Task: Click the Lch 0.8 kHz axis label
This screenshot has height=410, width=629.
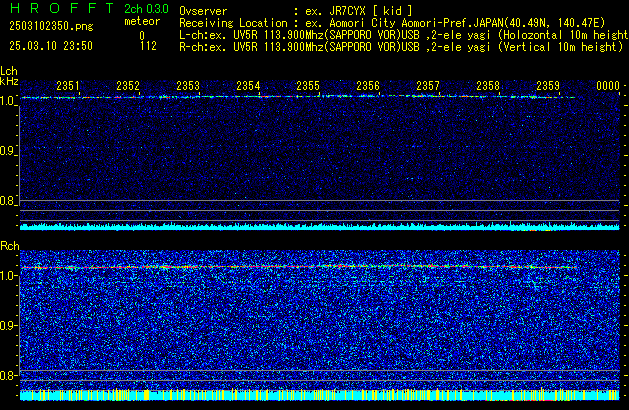Action: (x=8, y=201)
